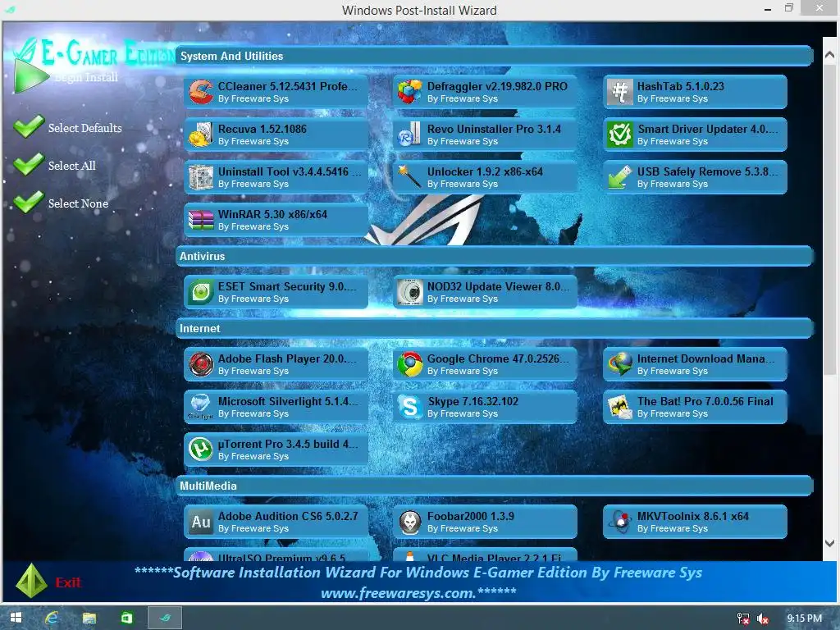The width and height of the screenshot is (840, 630).
Task: Toggle Unlocker 1.9.2 x86-x64 selection
Action: point(486,177)
